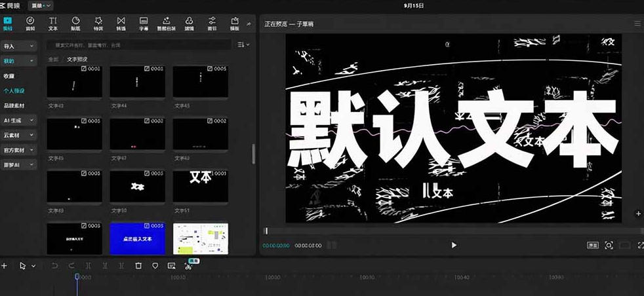Enter fullscreen preview

pos(640,245)
